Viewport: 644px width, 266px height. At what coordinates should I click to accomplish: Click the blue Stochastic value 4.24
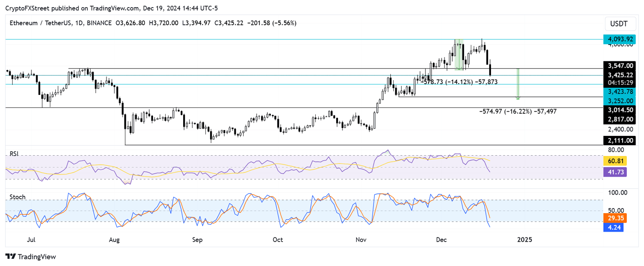[x=615, y=227]
